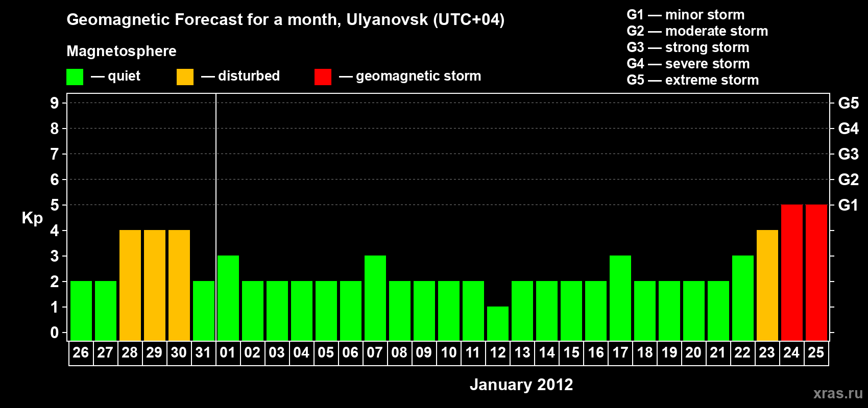The width and height of the screenshot is (868, 408).
Task: Click the orange bar above day 28
Action: pos(130,285)
